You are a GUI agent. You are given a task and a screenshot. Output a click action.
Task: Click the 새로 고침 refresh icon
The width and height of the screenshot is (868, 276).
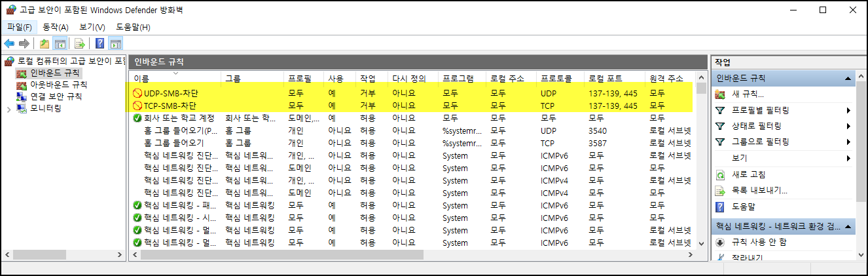[x=720, y=175]
